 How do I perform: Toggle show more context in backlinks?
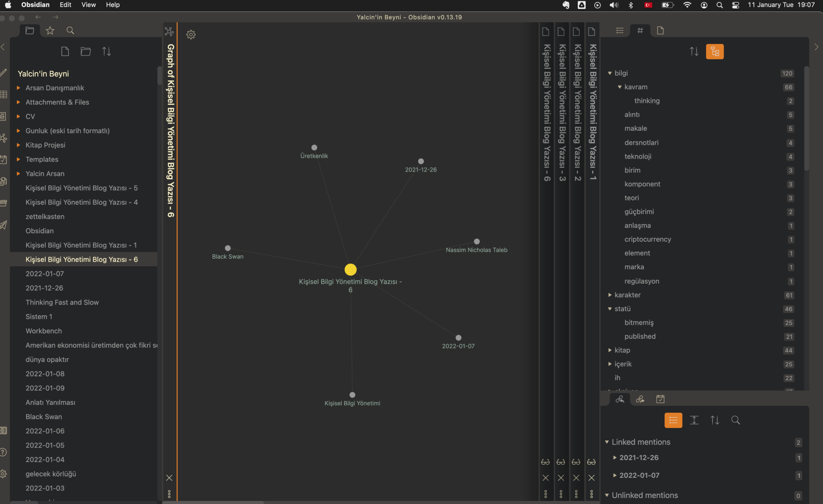coord(694,420)
